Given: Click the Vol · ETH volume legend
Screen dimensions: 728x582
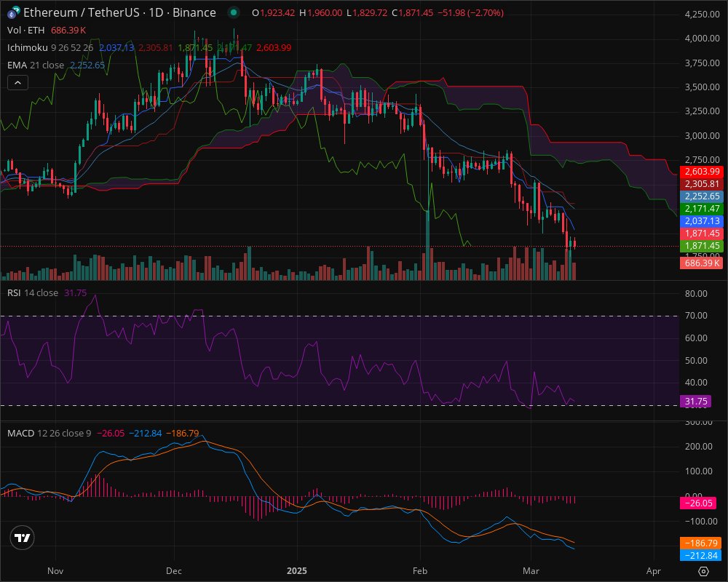Looking at the screenshot, I should [27, 31].
